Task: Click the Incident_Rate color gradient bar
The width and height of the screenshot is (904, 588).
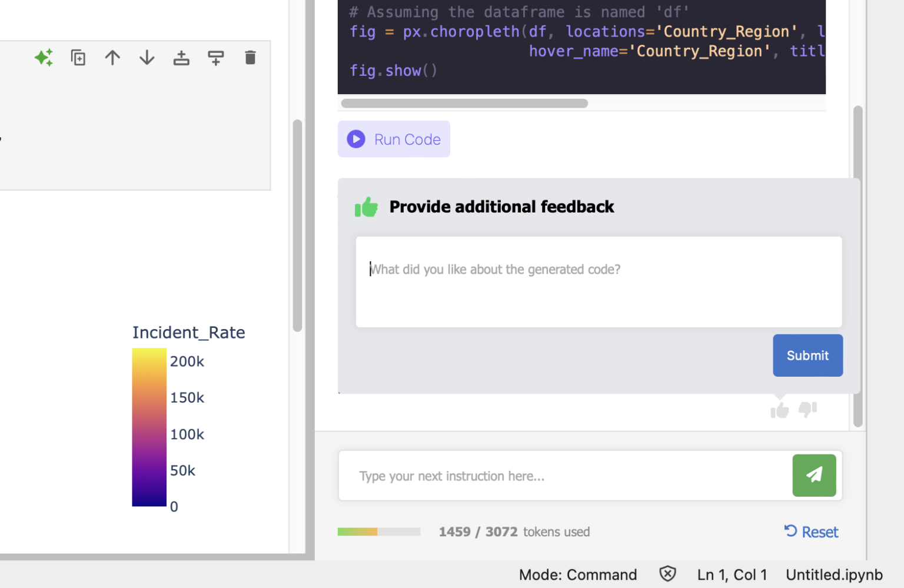Action: pos(149,427)
